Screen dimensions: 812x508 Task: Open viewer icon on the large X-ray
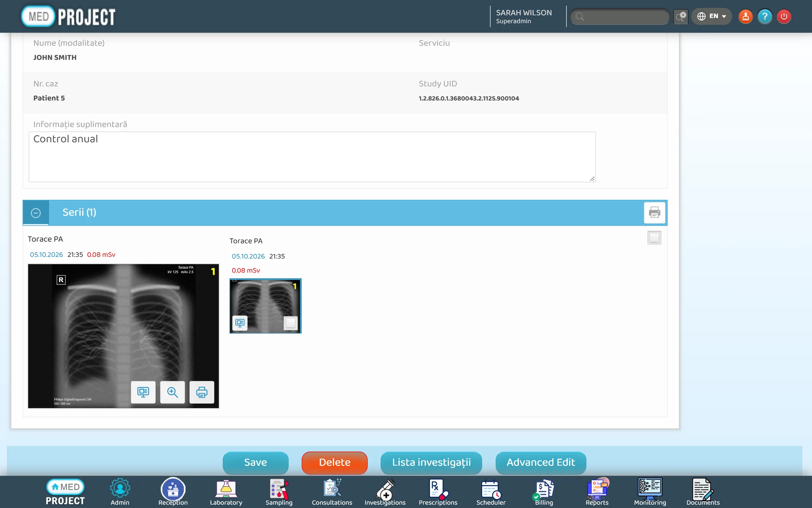click(x=143, y=392)
